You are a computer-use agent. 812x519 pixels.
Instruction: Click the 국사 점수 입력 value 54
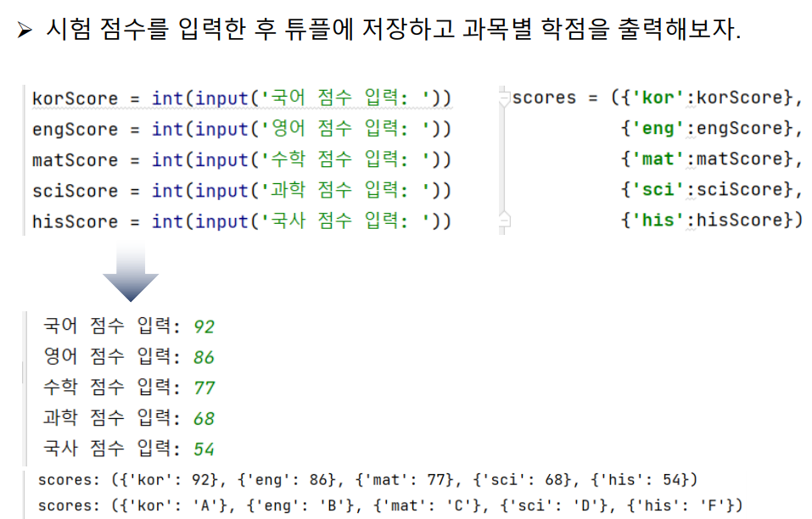(204, 449)
